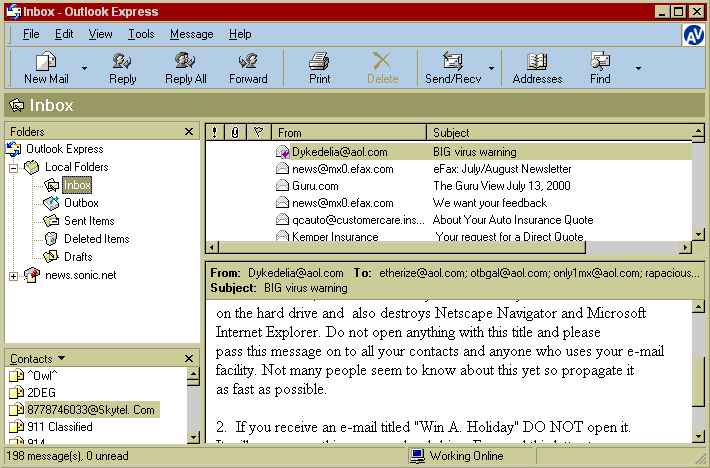710x468 pixels.
Task: Select the news.sonic.net server
Action: (x=81, y=275)
